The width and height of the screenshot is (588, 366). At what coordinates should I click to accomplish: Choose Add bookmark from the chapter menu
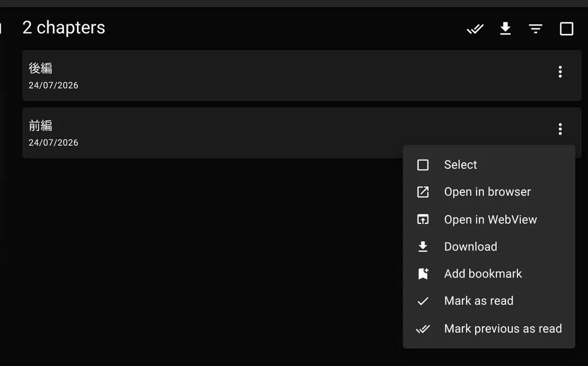point(489,274)
